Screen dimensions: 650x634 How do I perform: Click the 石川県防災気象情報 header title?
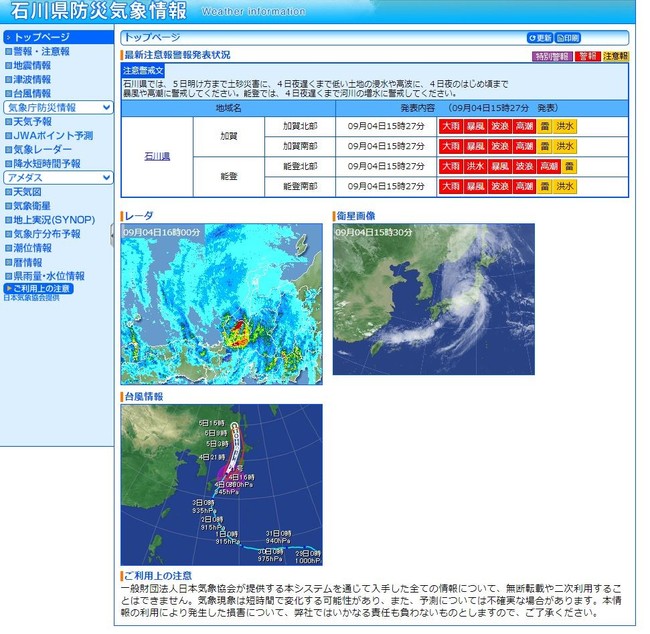pyautogui.click(x=99, y=11)
